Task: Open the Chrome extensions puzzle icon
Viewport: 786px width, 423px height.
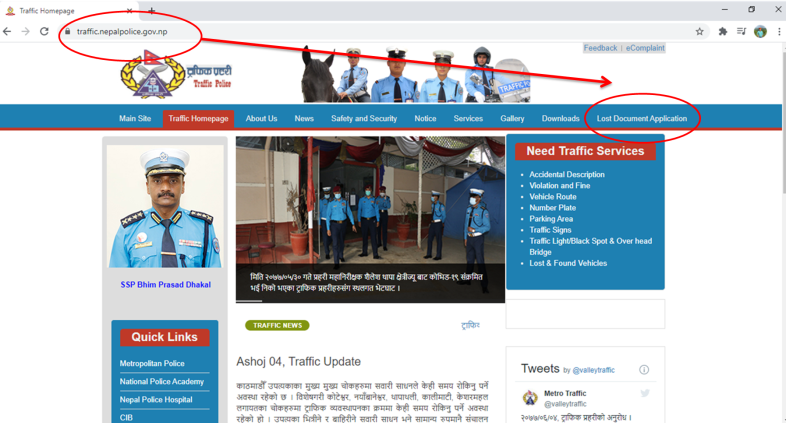Action: coord(723,32)
